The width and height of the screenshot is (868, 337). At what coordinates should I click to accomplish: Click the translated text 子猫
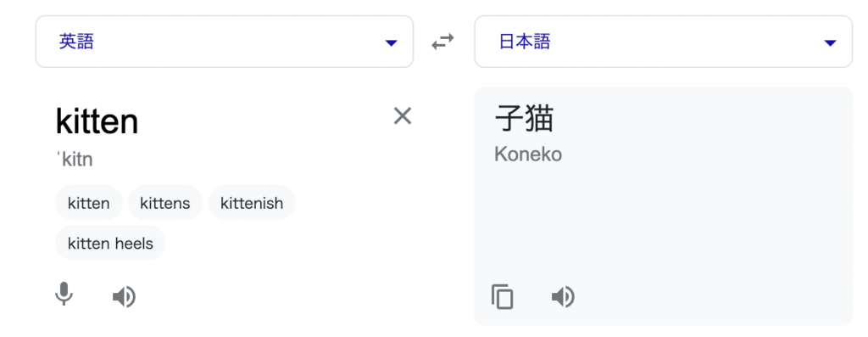(x=524, y=119)
